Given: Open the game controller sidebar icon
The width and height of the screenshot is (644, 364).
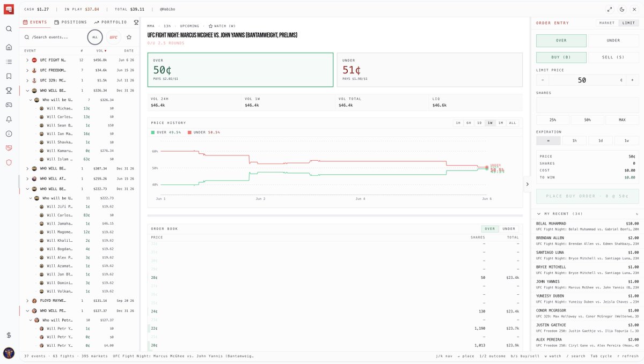Looking at the screenshot, I should (9, 105).
